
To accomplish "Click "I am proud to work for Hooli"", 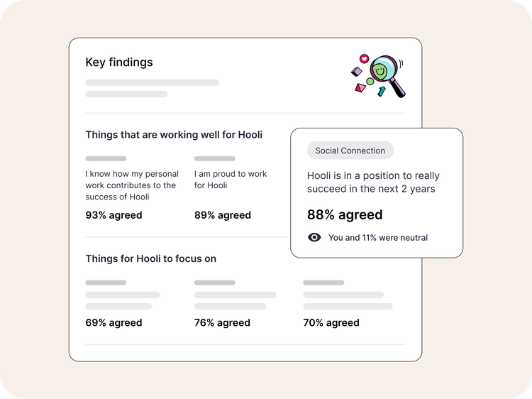I will (x=231, y=180).
